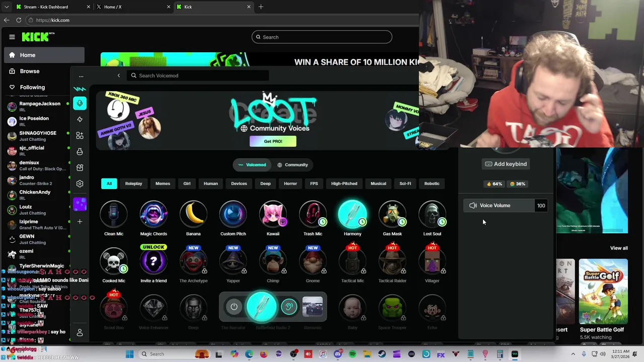Click the thumbs up 64% rating

coord(495,184)
